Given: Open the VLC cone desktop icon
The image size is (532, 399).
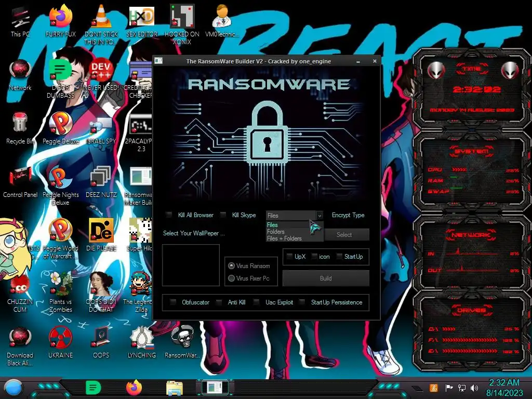Looking at the screenshot, I should [101, 24].
